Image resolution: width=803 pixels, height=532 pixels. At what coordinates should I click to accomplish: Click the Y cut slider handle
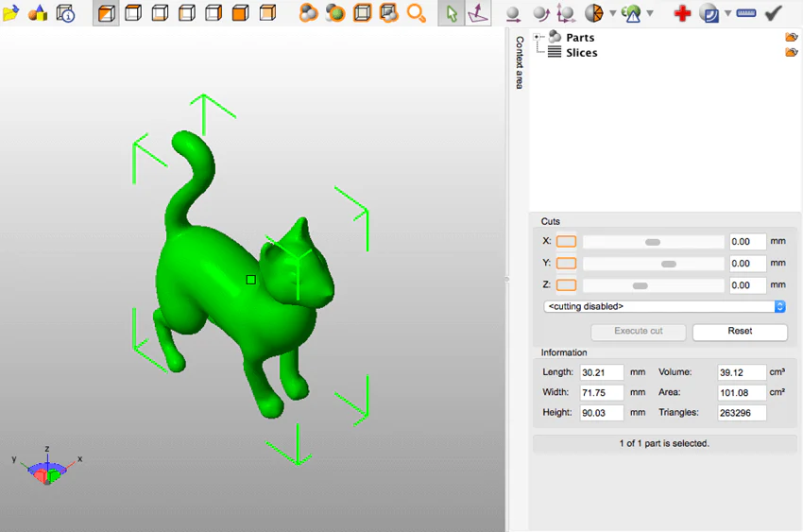(x=669, y=265)
